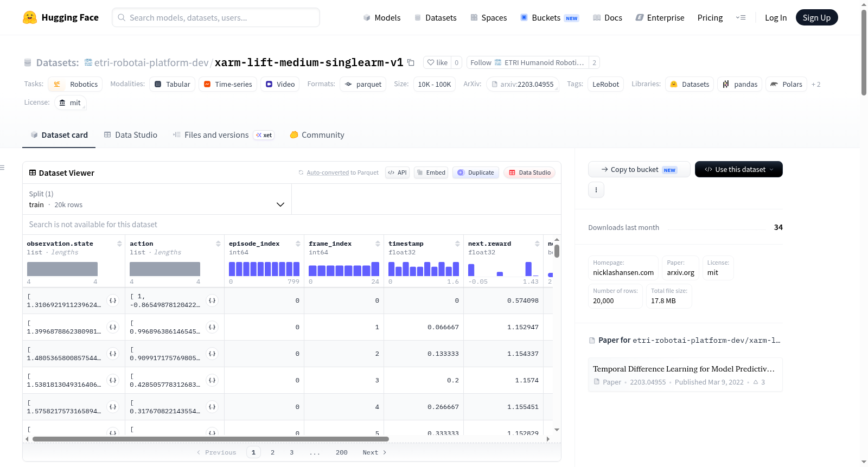The image size is (868, 467).
Task: Expand JSON of observation.state 1.5758217573165894
Action: click(113, 407)
